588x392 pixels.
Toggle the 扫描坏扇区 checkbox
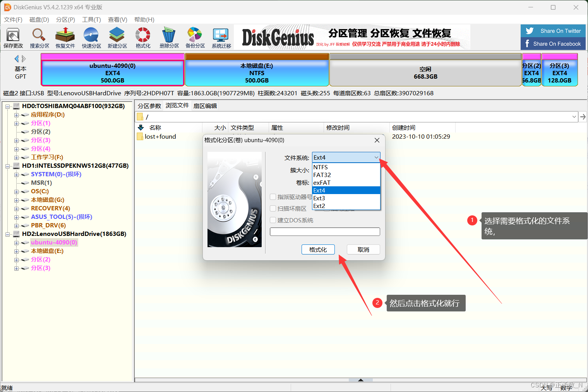[273, 208]
